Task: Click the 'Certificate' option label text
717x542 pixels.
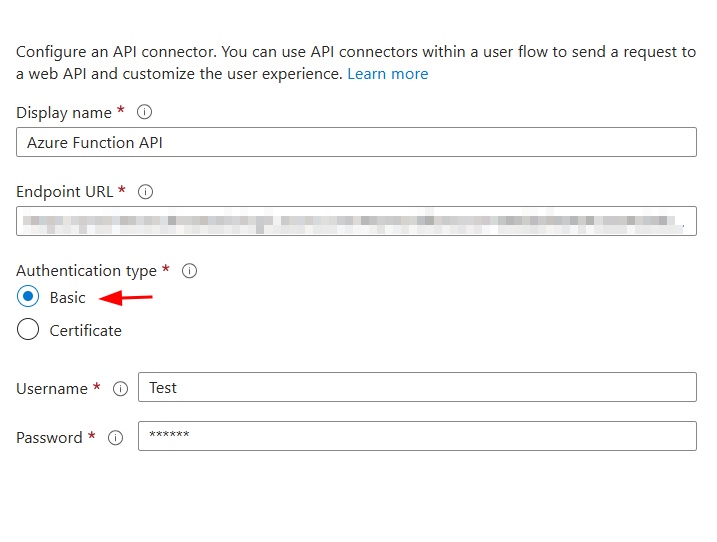Action: click(86, 331)
